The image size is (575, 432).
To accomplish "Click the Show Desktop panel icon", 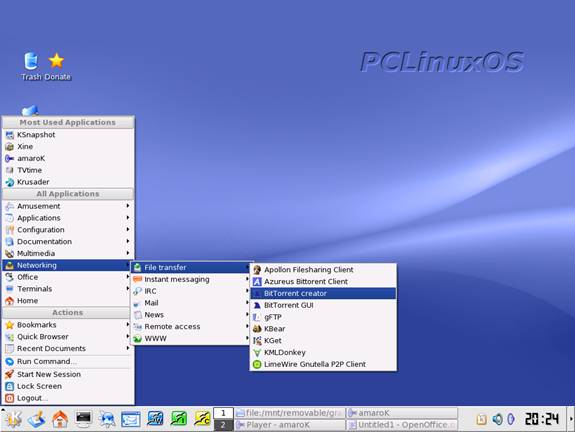I will pos(36,419).
